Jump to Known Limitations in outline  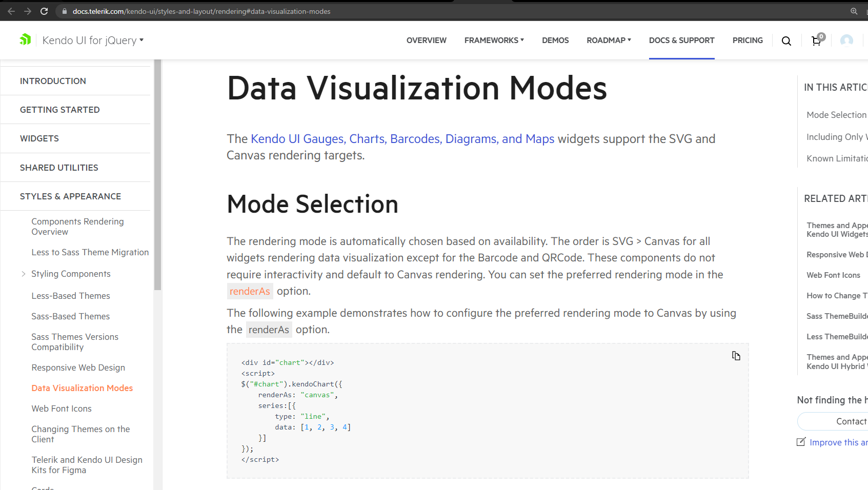837,158
